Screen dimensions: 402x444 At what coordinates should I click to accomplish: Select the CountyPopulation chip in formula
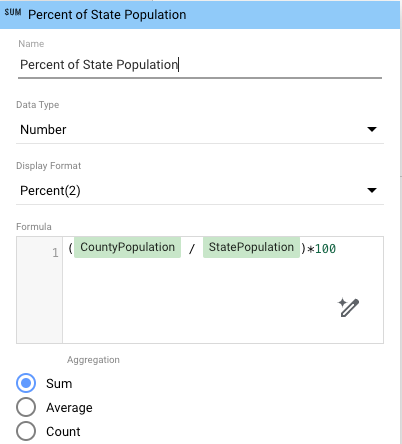127,247
